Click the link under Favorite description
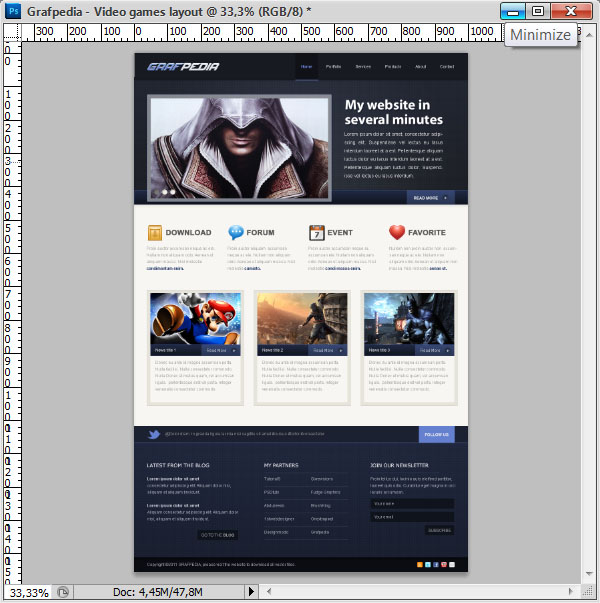The width and height of the screenshot is (600, 603). (438, 268)
